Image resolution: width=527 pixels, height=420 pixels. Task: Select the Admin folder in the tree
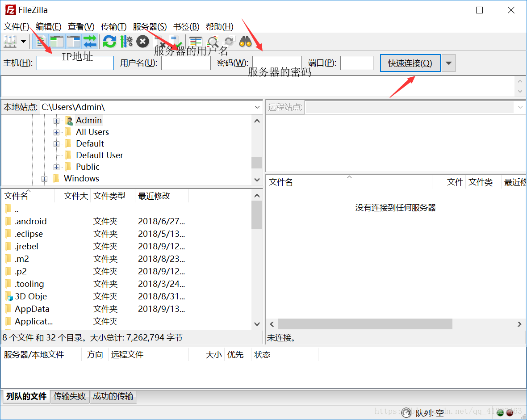coord(89,120)
